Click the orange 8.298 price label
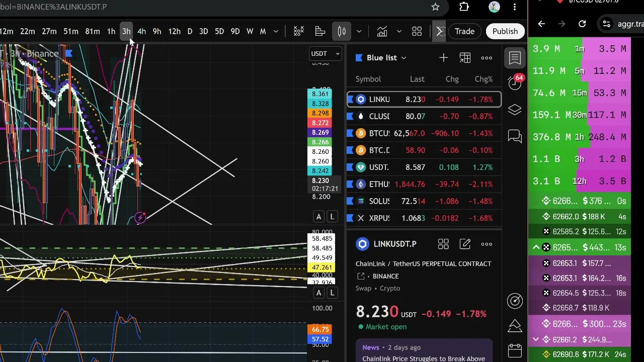Screen dimensions: 644x362 (x=320, y=113)
